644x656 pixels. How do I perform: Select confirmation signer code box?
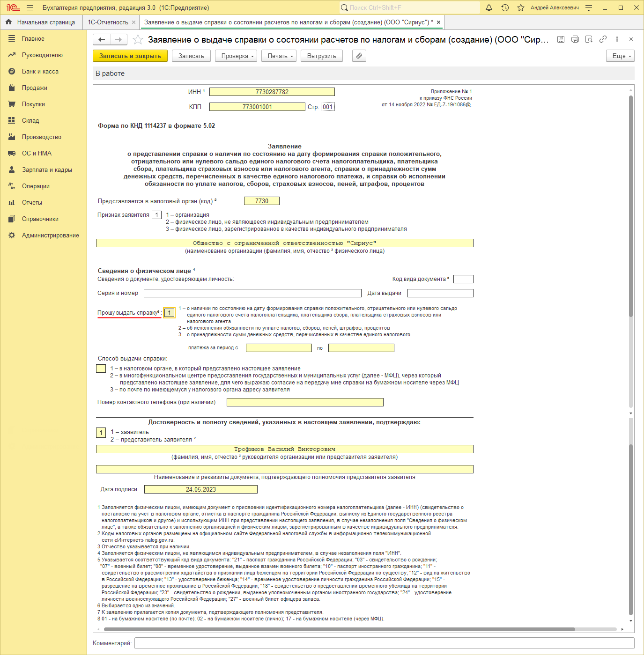click(101, 433)
